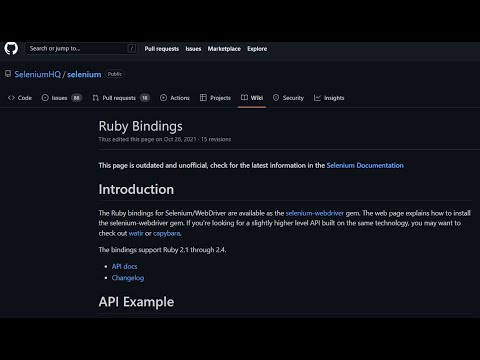This screenshot has height=360, width=480.
Task: Click the Issues tab circle icon
Action: click(x=45, y=98)
